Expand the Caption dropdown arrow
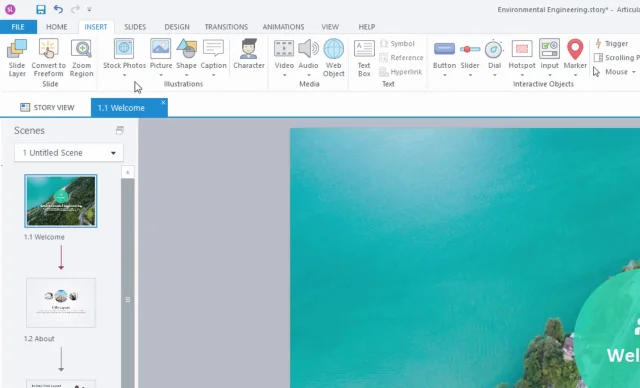 (213, 75)
